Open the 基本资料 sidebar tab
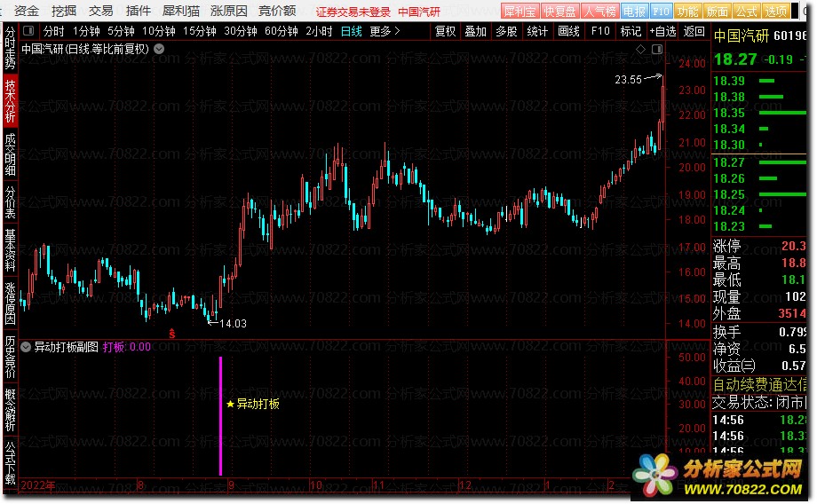 (10, 250)
